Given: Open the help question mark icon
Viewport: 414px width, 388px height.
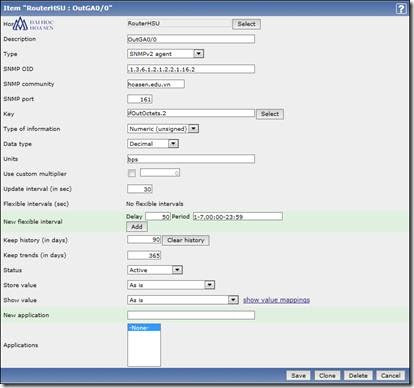Looking at the screenshot, I should click(x=401, y=9).
